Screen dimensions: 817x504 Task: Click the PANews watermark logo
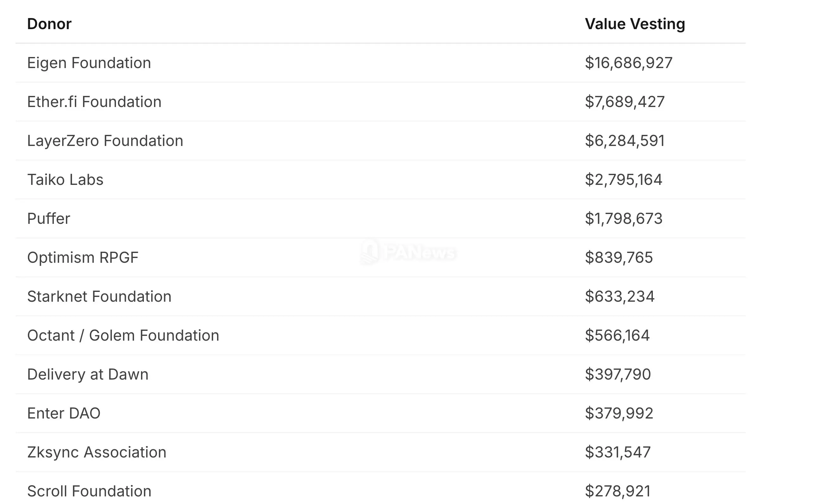(x=408, y=252)
